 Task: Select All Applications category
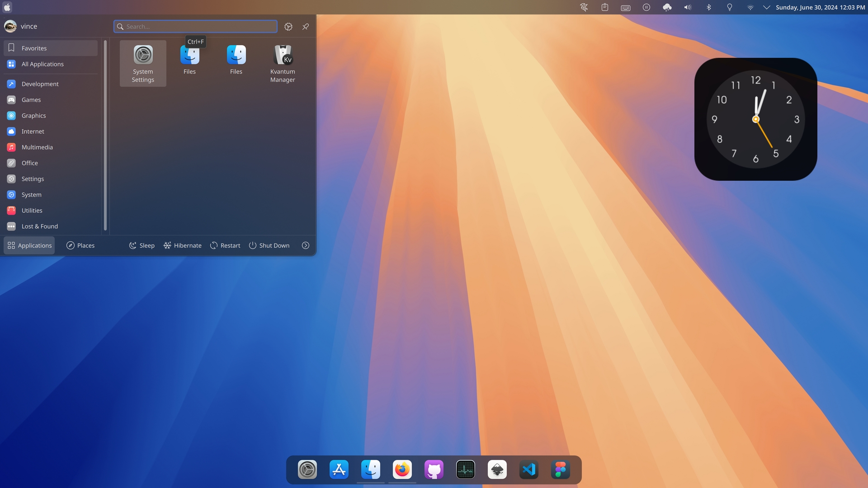click(x=51, y=64)
